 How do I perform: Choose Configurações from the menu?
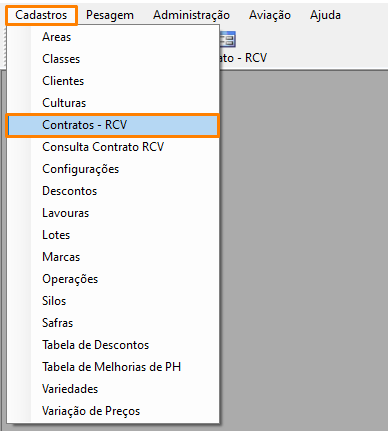pyautogui.click(x=113, y=169)
